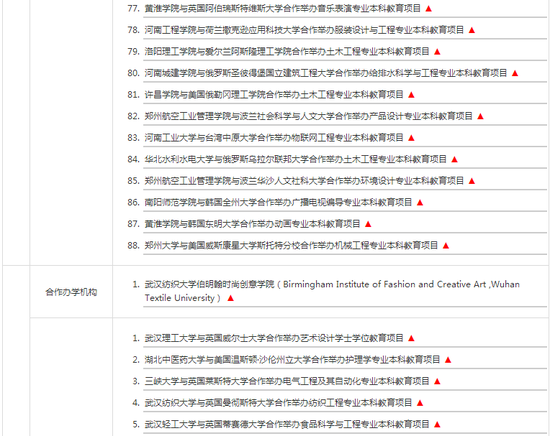
Task: Click red triangle marker beside item 80
Action: click(515, 73)
